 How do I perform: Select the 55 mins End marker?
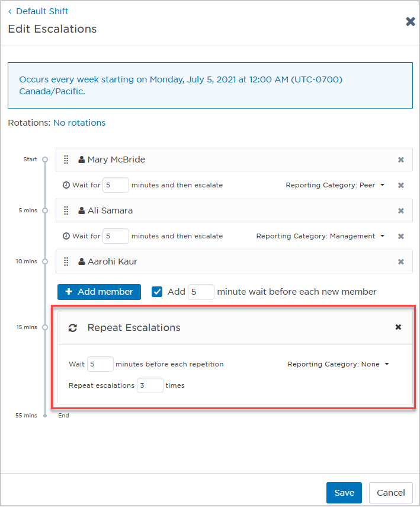coord(45,416)
